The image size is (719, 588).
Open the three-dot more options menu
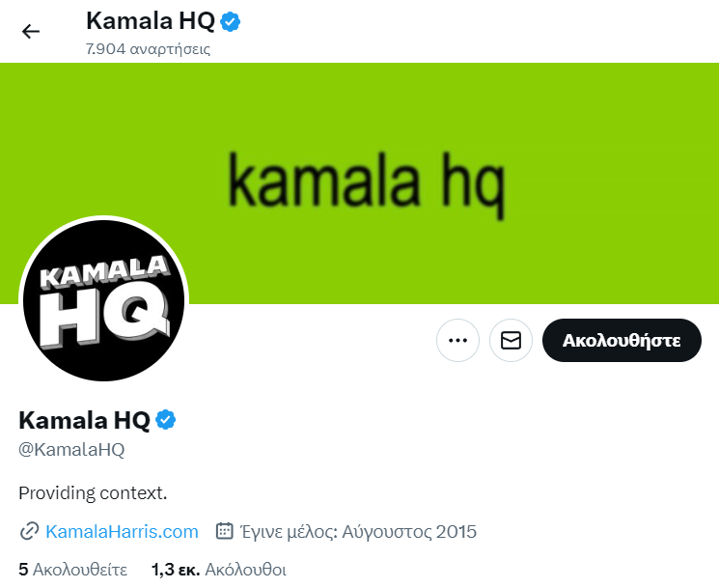pos(457,340)
